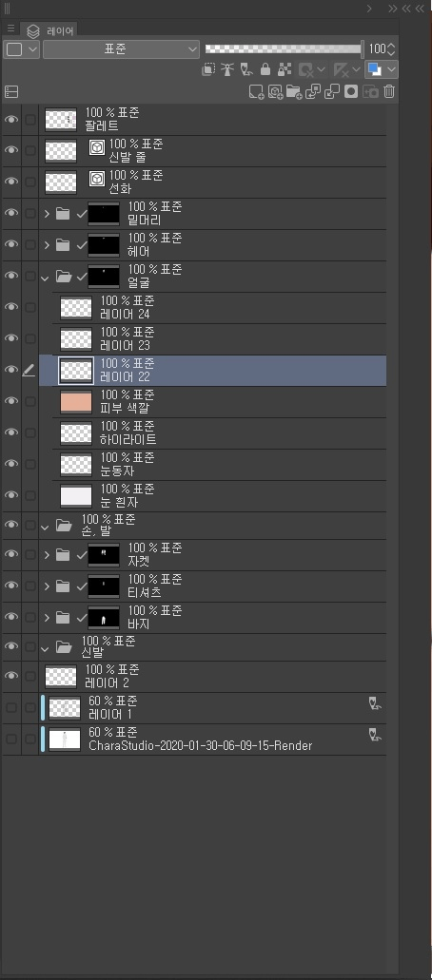432x980 pixels.
Task: Check the box beside 레이어 2
Action: 30,676
